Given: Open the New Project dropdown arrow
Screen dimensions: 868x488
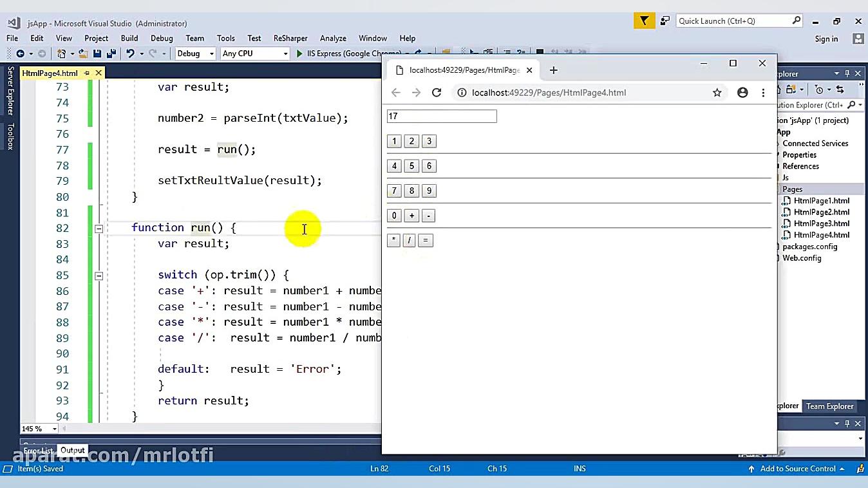Looking at the screenshot, I should (71, 53).
